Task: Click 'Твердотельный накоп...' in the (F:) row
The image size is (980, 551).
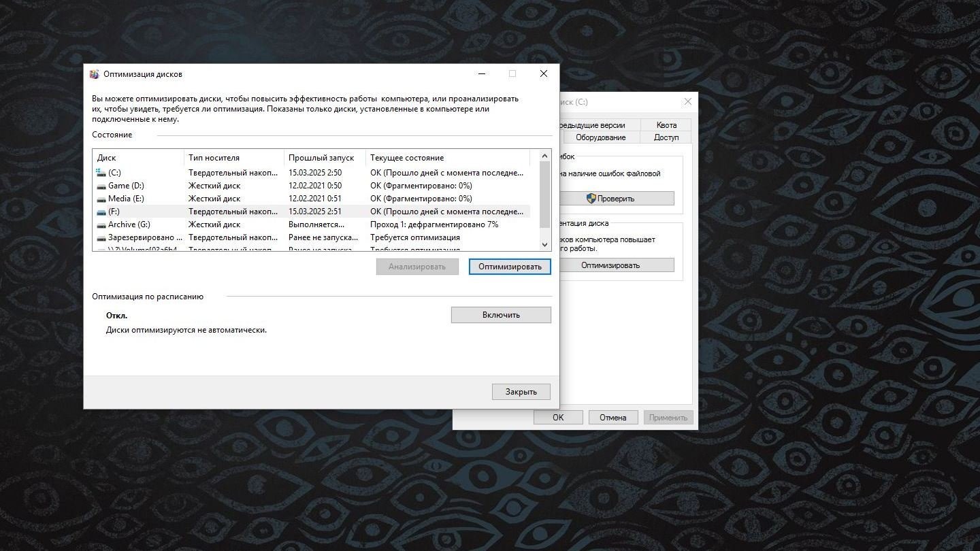Action: click(233, 212)
